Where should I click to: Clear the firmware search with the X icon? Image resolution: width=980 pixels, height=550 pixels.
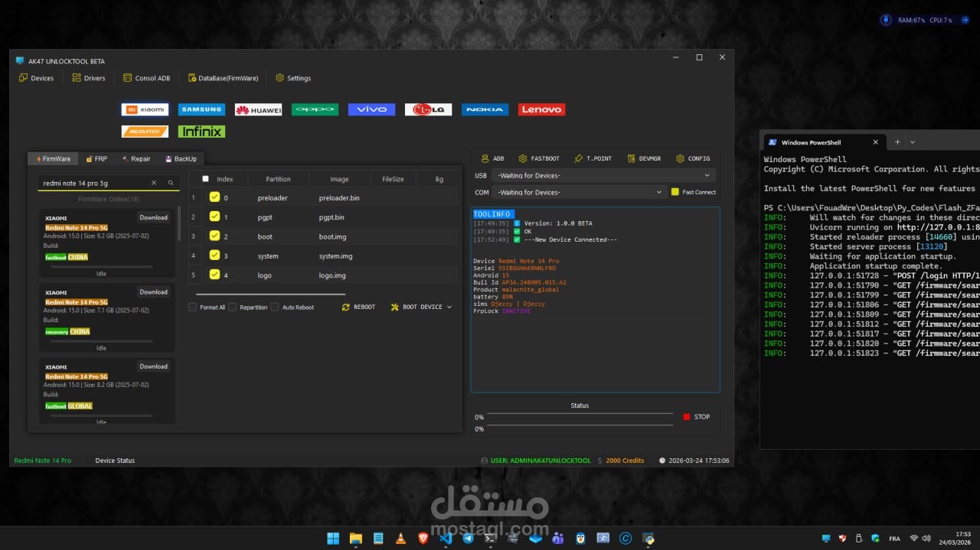153,183
